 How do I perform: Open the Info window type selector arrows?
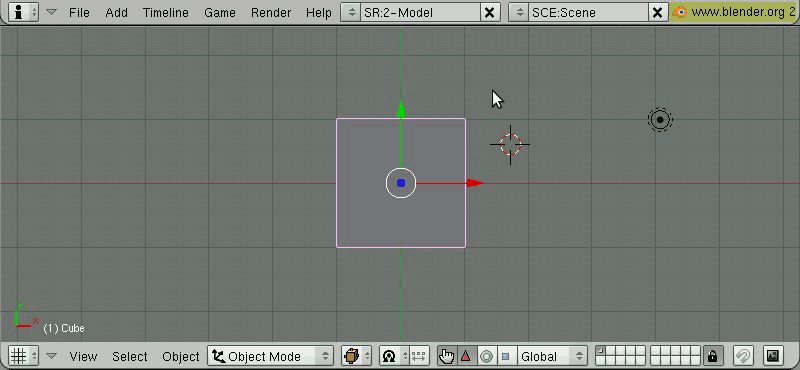(x=34, y=12)
